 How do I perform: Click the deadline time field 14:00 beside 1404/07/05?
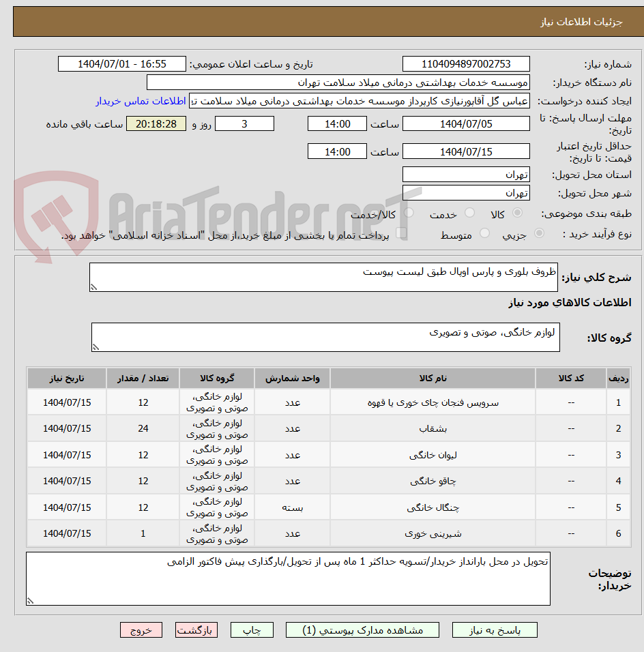[337, 124]
